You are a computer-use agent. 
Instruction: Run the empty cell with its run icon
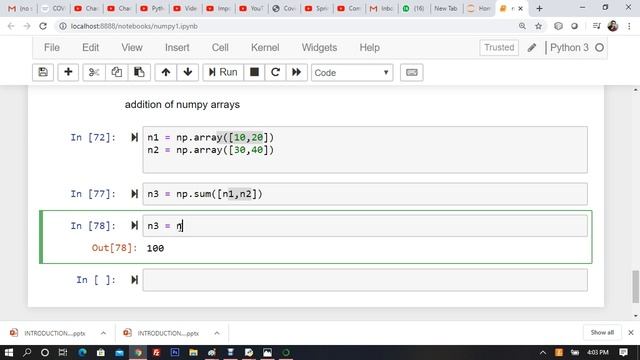pyautogui.click(x=134, y=280)
